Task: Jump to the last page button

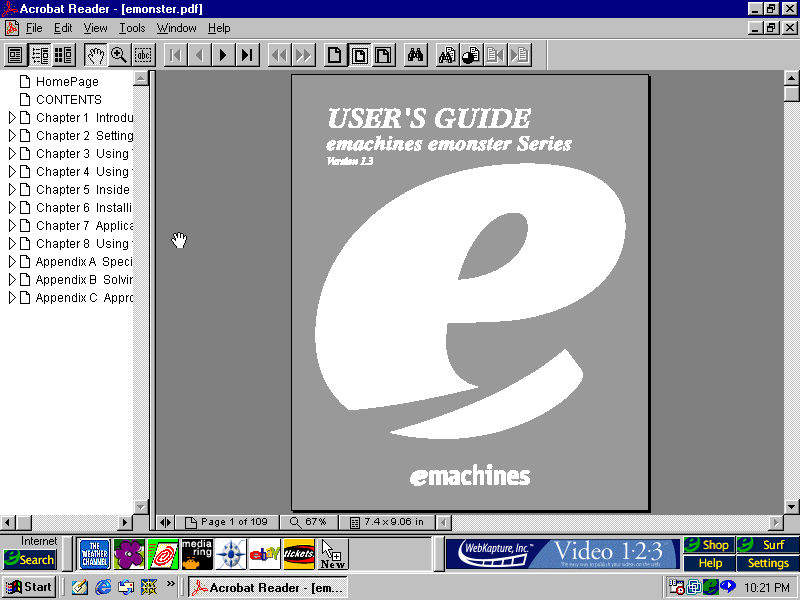Action: (246, 55)
